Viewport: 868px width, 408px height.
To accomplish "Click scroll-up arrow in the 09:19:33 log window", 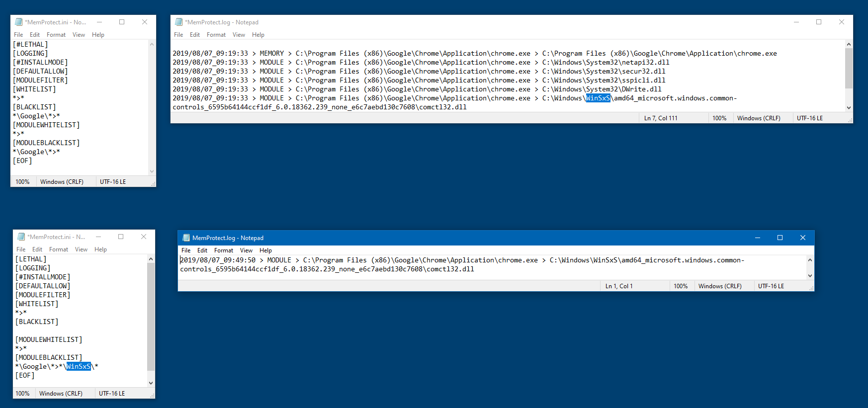I will tap(849, 44).
